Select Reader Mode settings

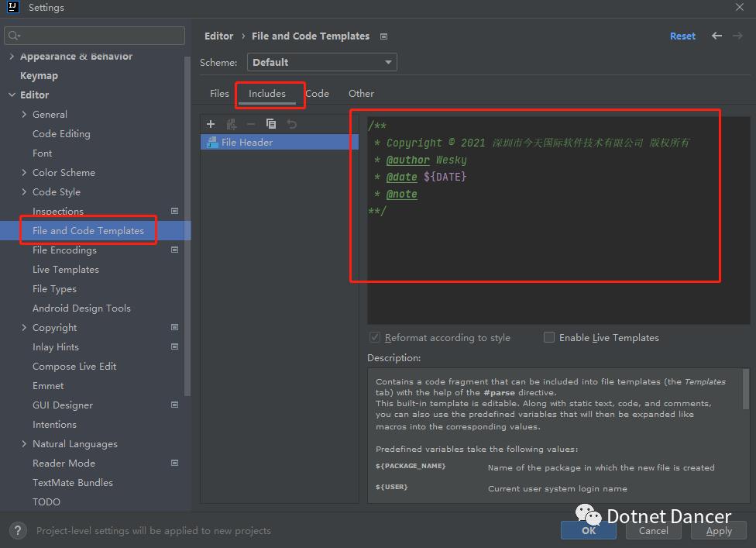coord(64,463)
